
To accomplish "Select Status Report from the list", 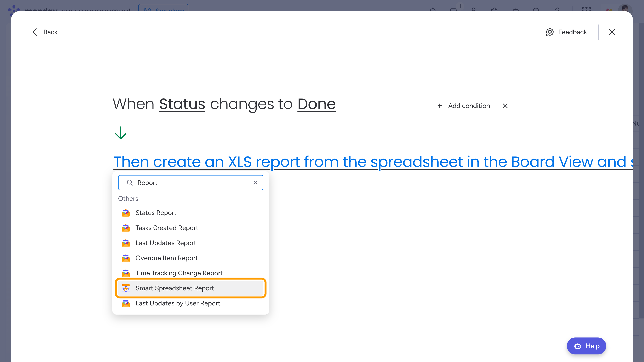I will pos(156,213).
